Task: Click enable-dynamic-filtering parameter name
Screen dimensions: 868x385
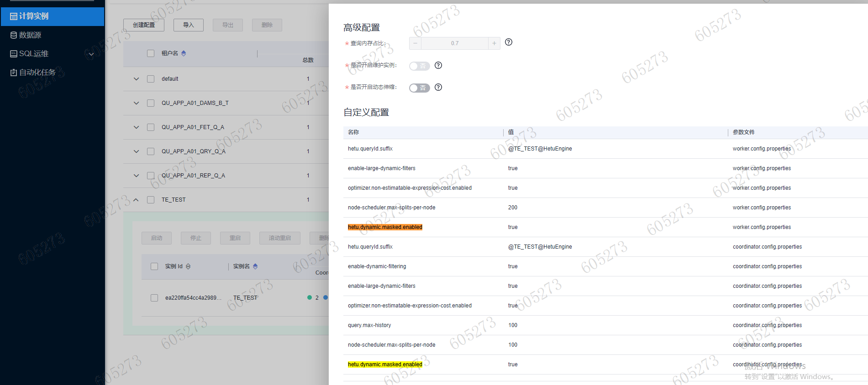Action: tap(377, 266)
